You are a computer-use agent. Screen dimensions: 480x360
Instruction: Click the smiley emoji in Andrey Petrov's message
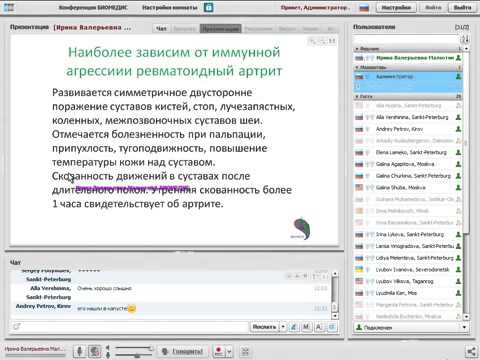pos(132,308)
